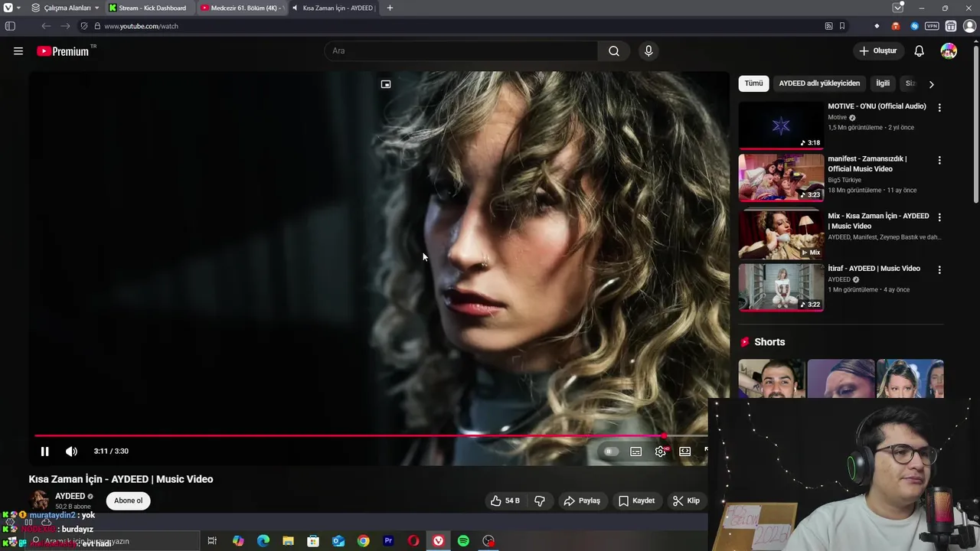This screenshot has height=551, width=980.
Task: Show more filter chips with right chevron
Action: tap(931, 84)
